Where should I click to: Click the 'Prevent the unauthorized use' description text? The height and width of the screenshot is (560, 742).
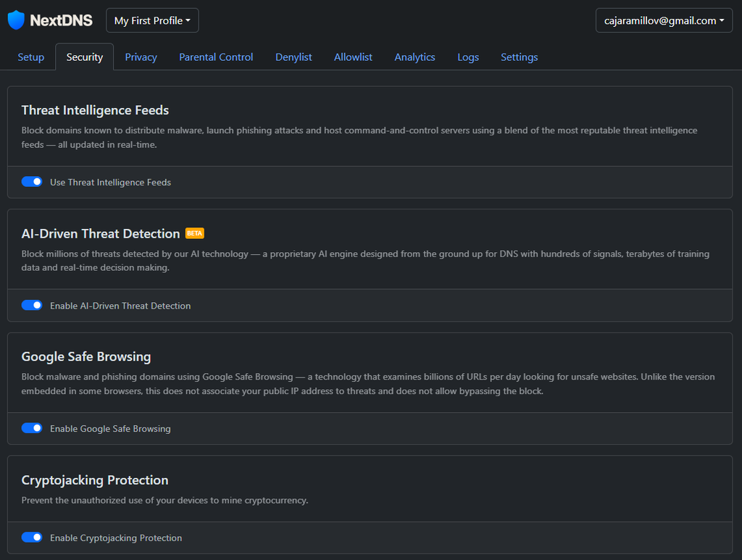(x=164, y=500)
